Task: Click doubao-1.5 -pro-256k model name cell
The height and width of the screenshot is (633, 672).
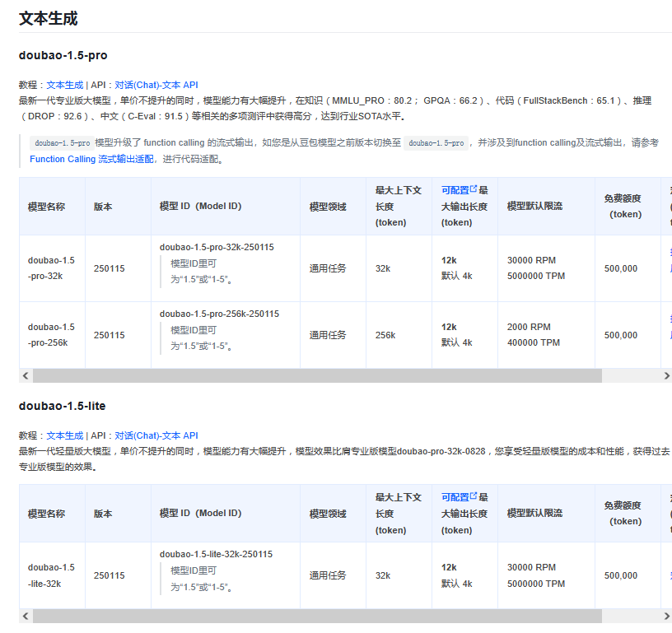Action: coord(51,335)
